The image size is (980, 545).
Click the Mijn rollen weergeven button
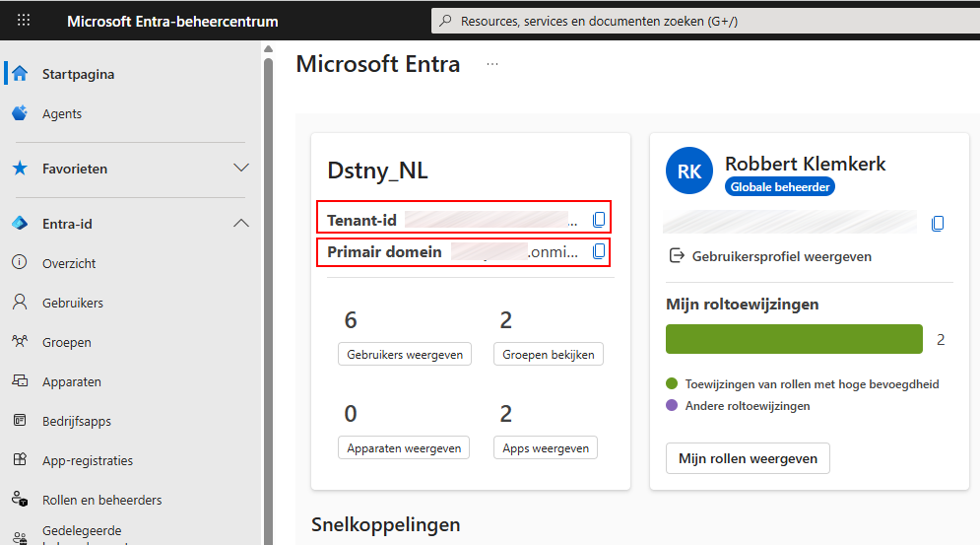click(x=748, y=458)
